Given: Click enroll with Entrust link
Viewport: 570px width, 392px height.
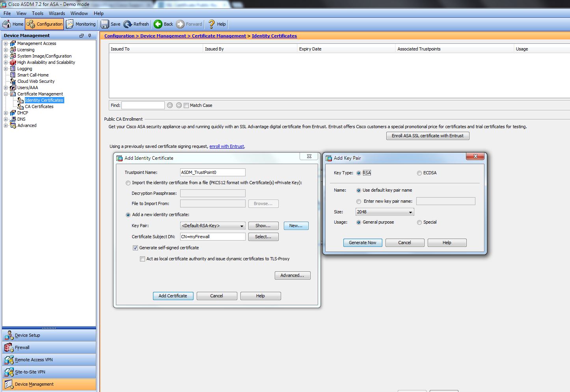Looking at the screenshot, I should (227, 147).
